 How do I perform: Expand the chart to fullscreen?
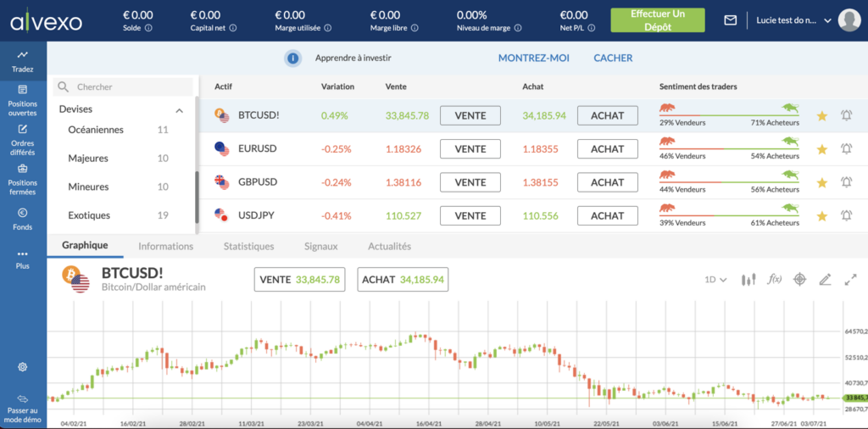click(850, 279)
